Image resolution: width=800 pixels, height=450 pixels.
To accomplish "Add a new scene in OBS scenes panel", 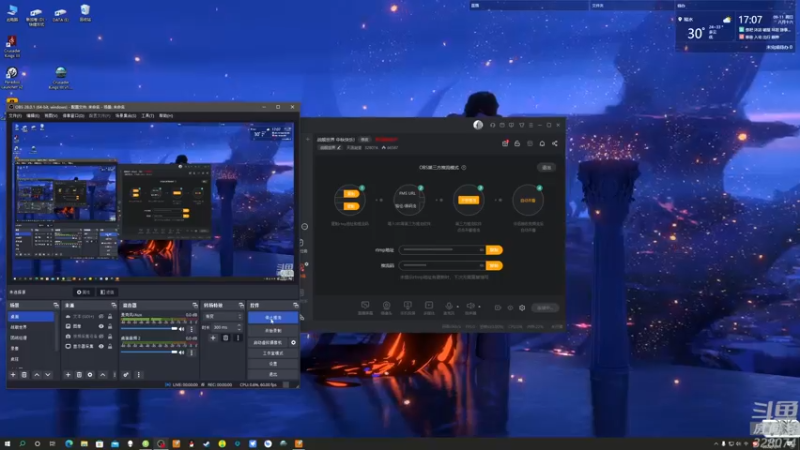I will pos(13,374).
